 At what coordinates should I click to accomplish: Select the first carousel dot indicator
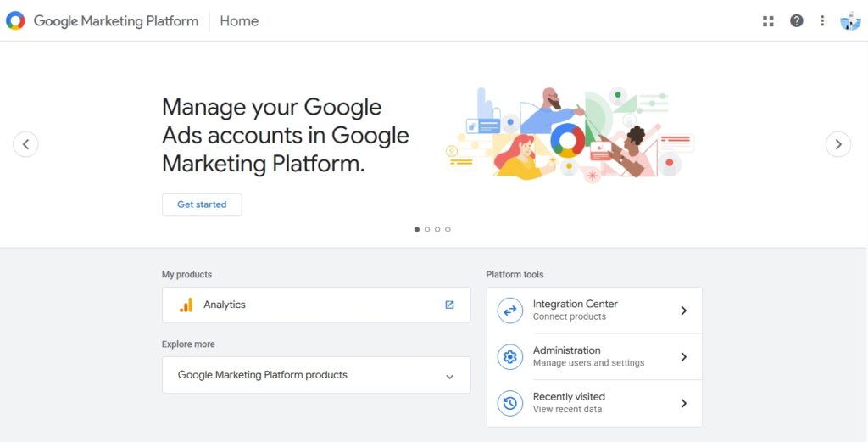[x=417, y=229]
